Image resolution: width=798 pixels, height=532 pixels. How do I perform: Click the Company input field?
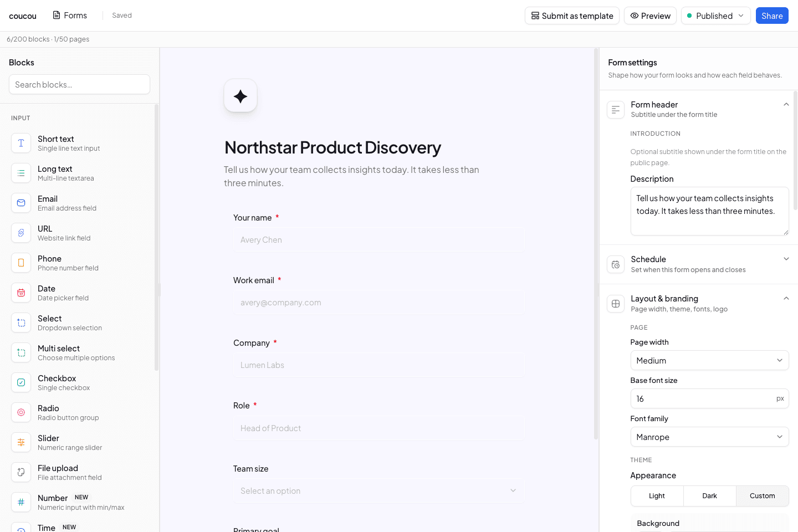(378, 365)
